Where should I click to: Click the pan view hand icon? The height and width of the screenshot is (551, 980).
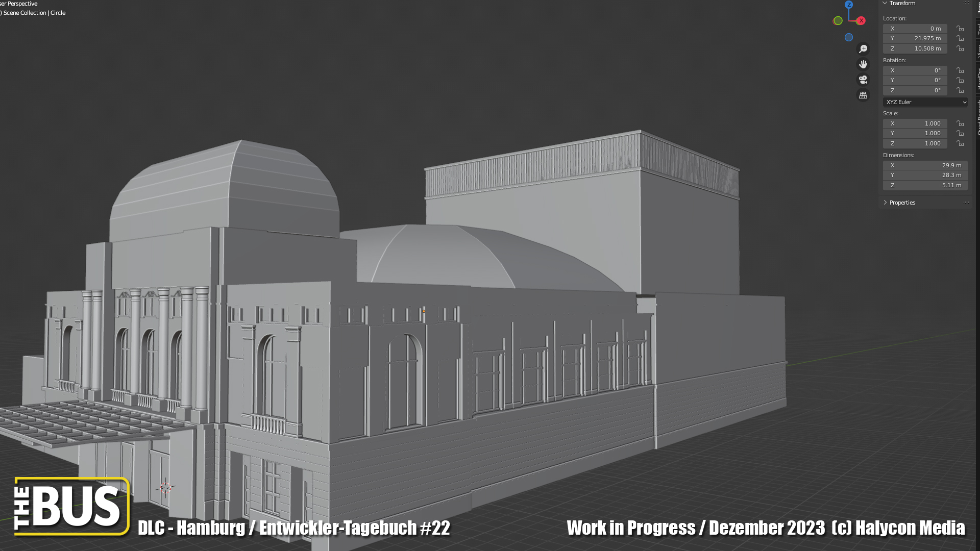(x=863, y=64)
